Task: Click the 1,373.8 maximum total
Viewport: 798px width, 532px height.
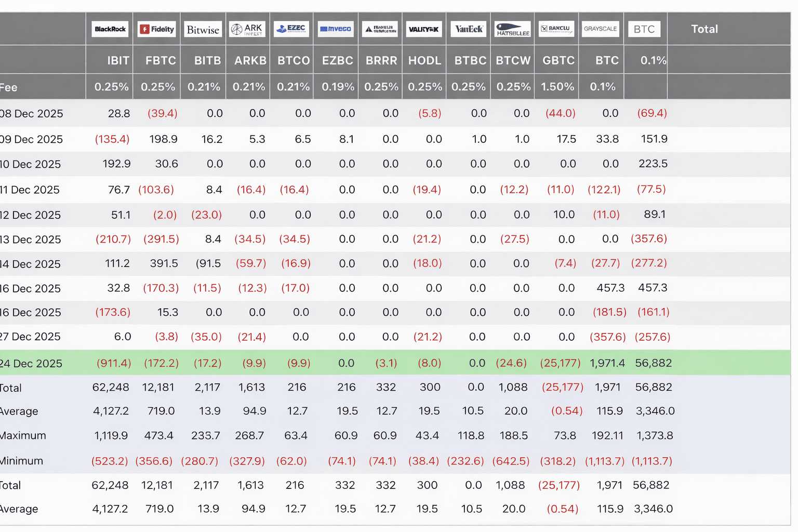Action: 655,435
